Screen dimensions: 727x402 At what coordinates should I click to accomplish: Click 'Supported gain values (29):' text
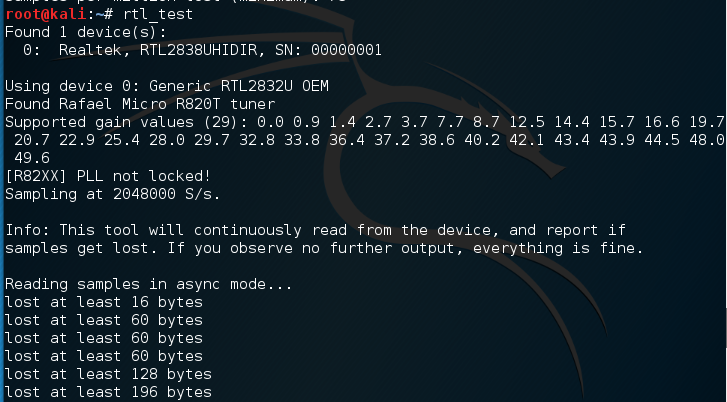[126, 122]
